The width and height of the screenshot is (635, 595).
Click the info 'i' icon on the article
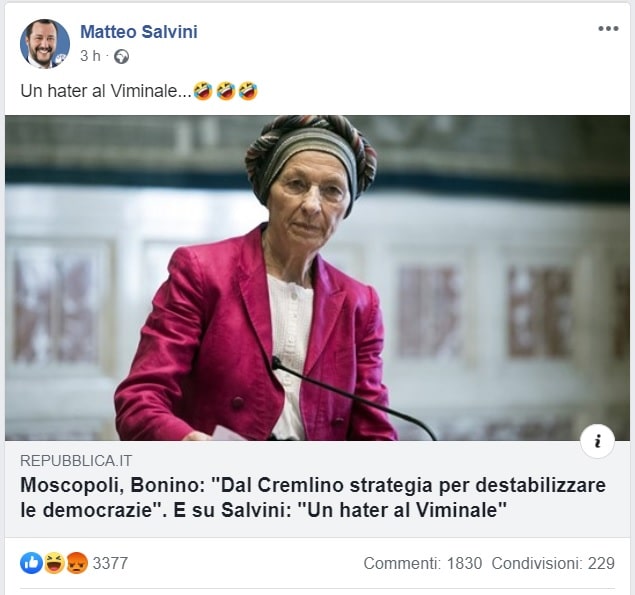597,441
